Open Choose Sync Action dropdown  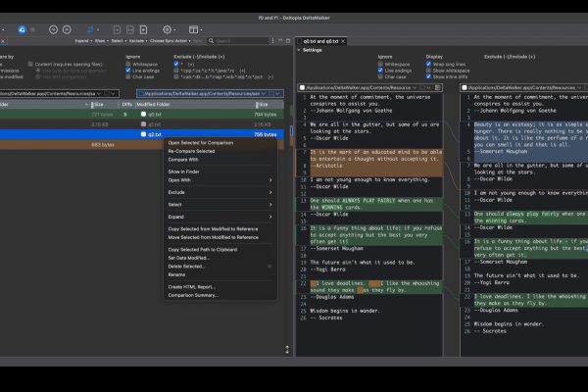171,41
